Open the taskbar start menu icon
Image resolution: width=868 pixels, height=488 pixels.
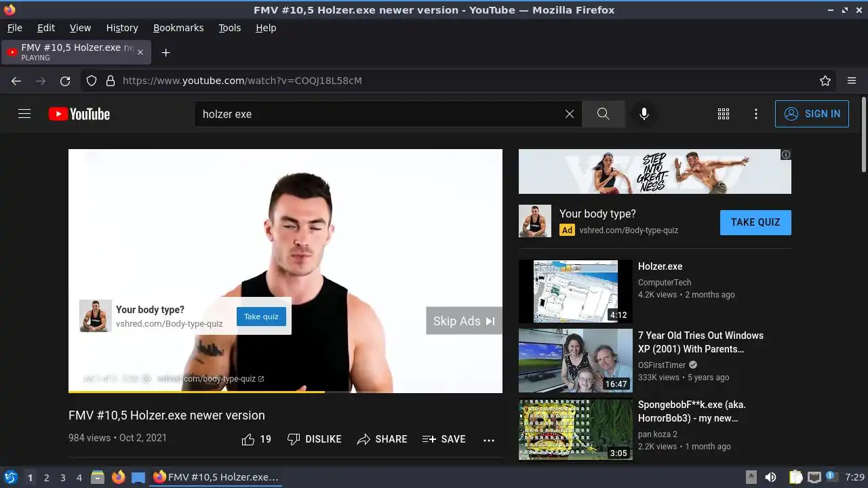pos(10,477)
